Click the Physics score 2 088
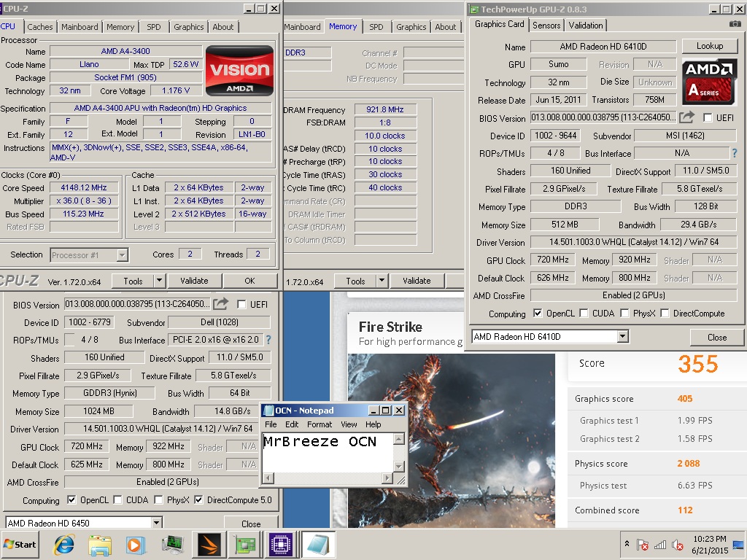 tap(689, 463)
